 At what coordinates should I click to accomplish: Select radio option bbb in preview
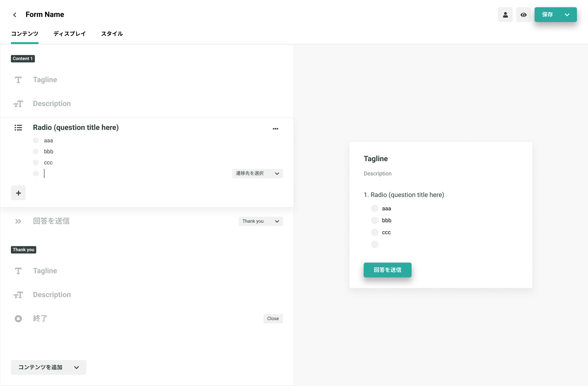[375, 220]
